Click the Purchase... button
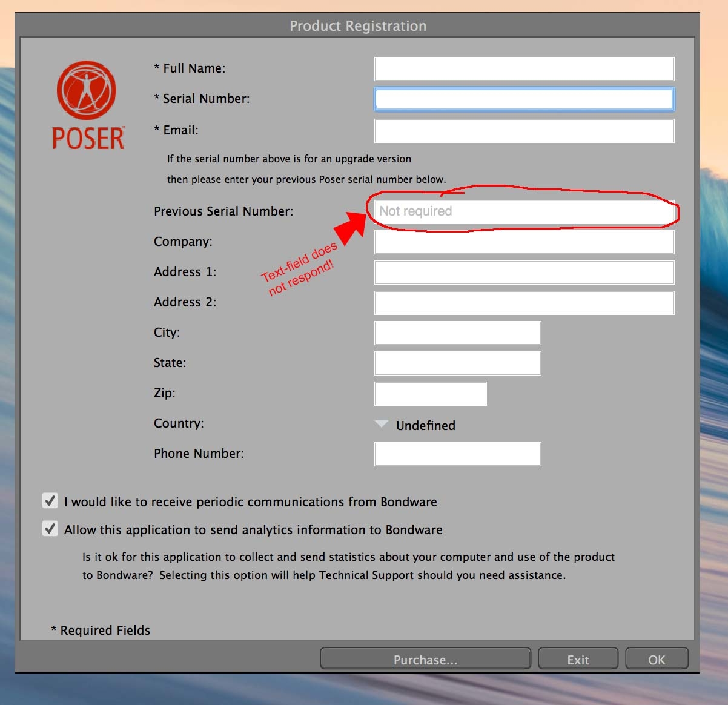Image resolution: width=728 pixels, height=705 pixels. click(425, 659)
